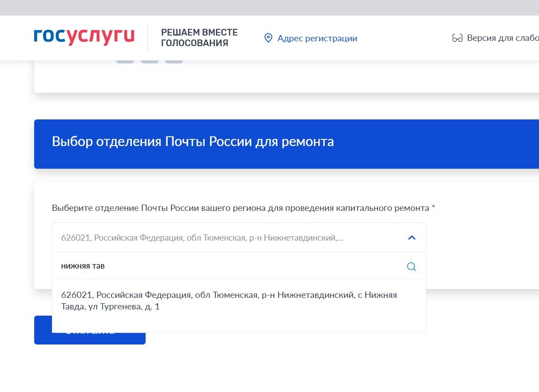Click Выбор отделения Почты России heading
Viewport: 539px width, 392px height.
(193, 142)
